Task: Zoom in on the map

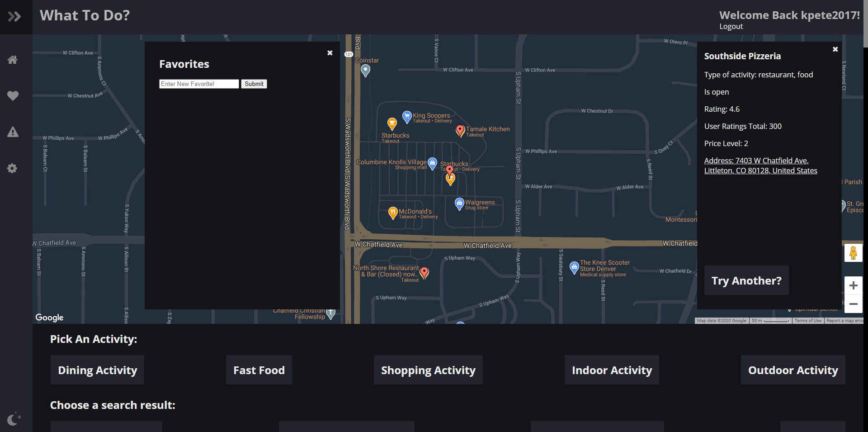Action: pyautogui.click(x=854, y=285)
